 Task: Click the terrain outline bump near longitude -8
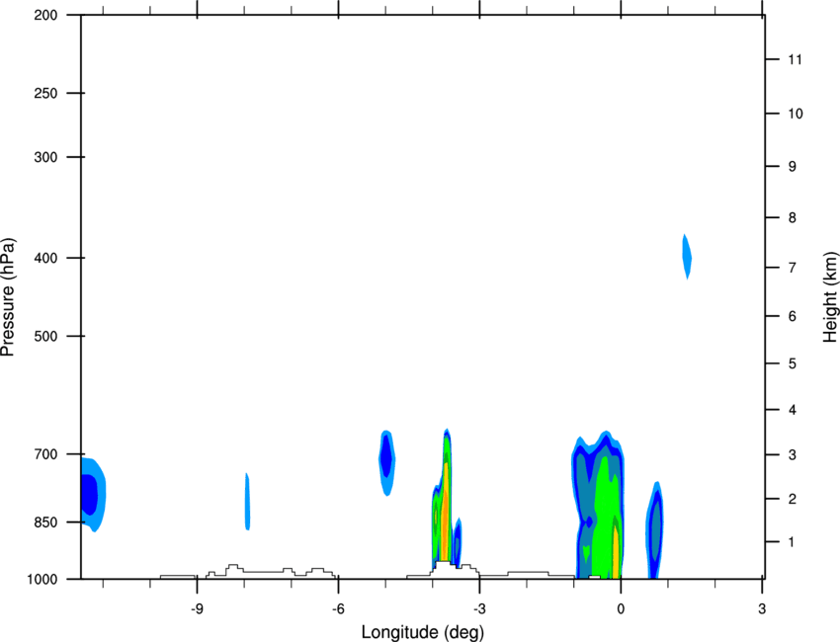(232, 569)
